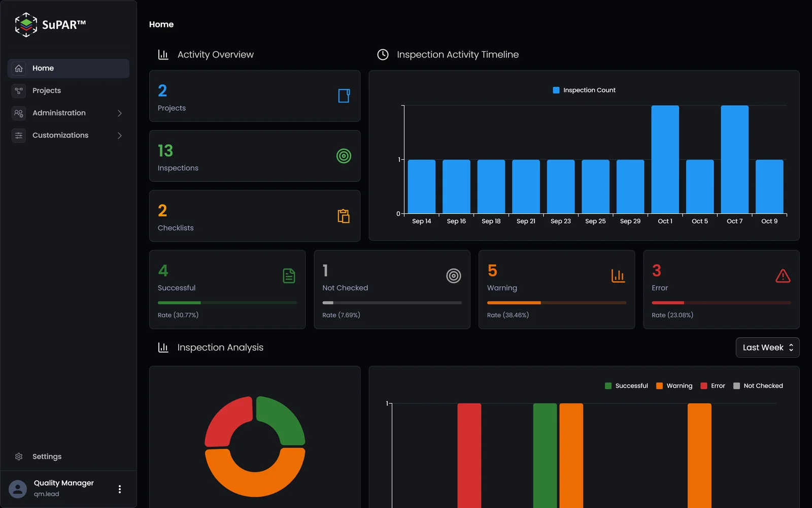The image size is (812, 508).
Task: Open Projects in the sidebar
Action: [x=69, y=90]
